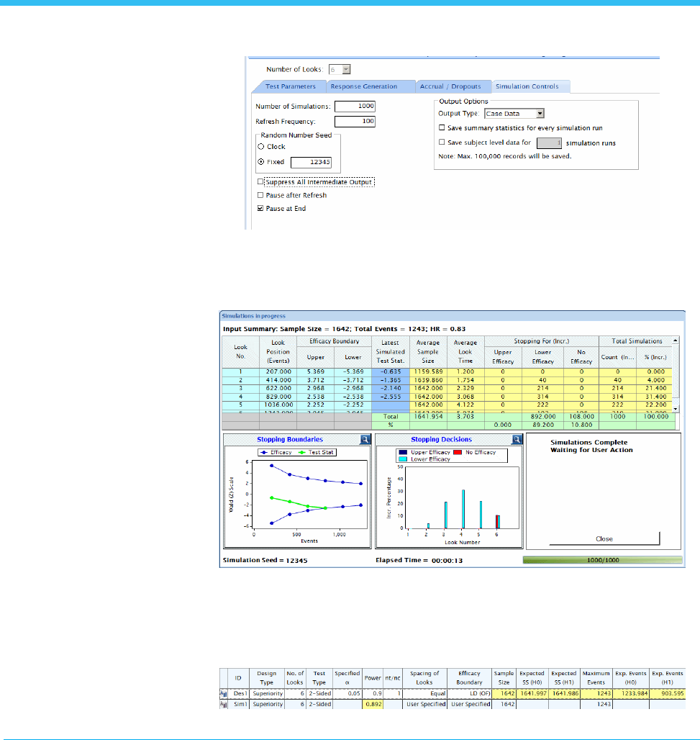Click the Number of Simulations field

click(x=355, y=107)
